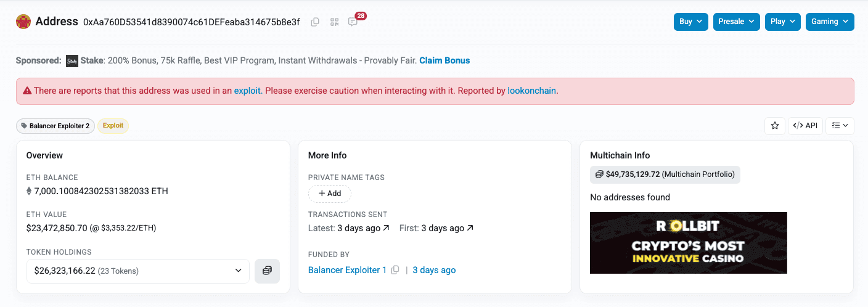Open the list options dropdown button

840,126
